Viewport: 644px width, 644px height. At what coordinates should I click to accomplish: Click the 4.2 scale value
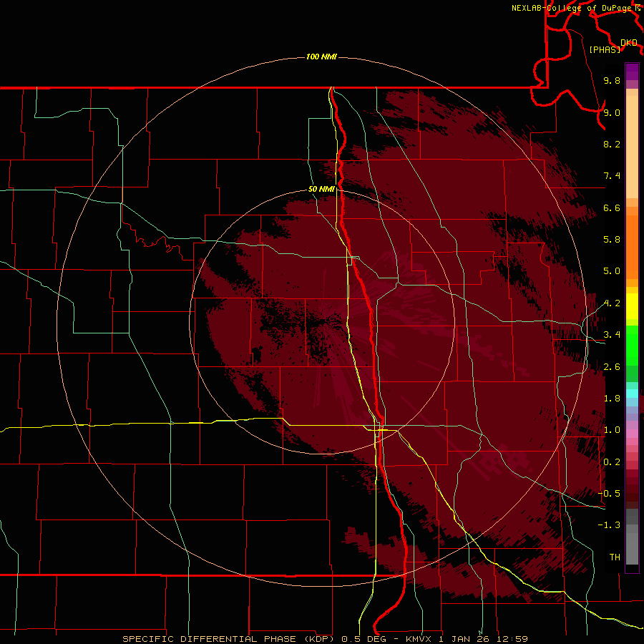pyautogui.click(x=612, y=303)
